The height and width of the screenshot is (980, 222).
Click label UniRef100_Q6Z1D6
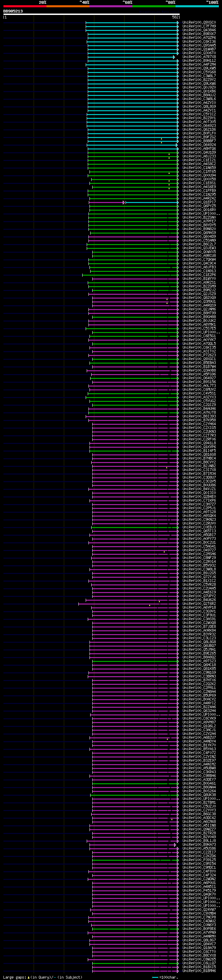(x=199, y=129)
